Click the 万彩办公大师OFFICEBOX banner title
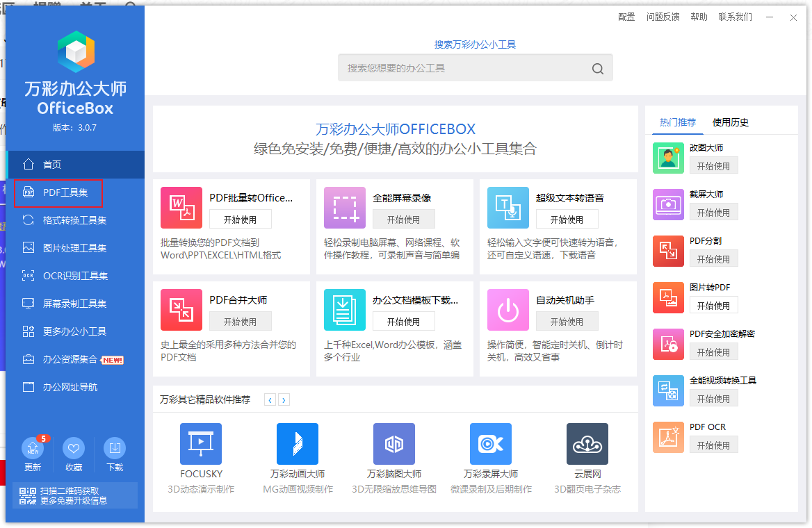 [396, 129]
